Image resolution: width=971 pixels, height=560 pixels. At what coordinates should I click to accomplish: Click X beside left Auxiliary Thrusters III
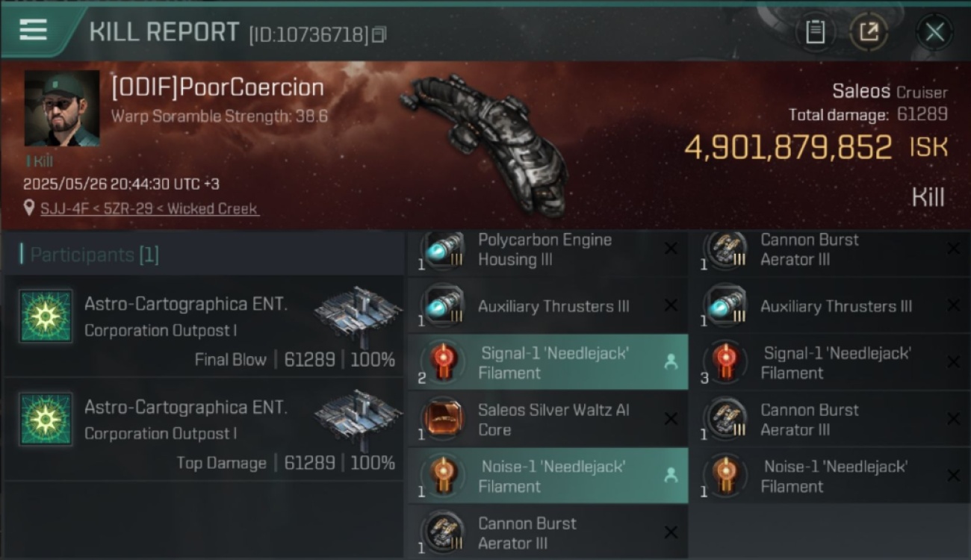coord(671,305)
